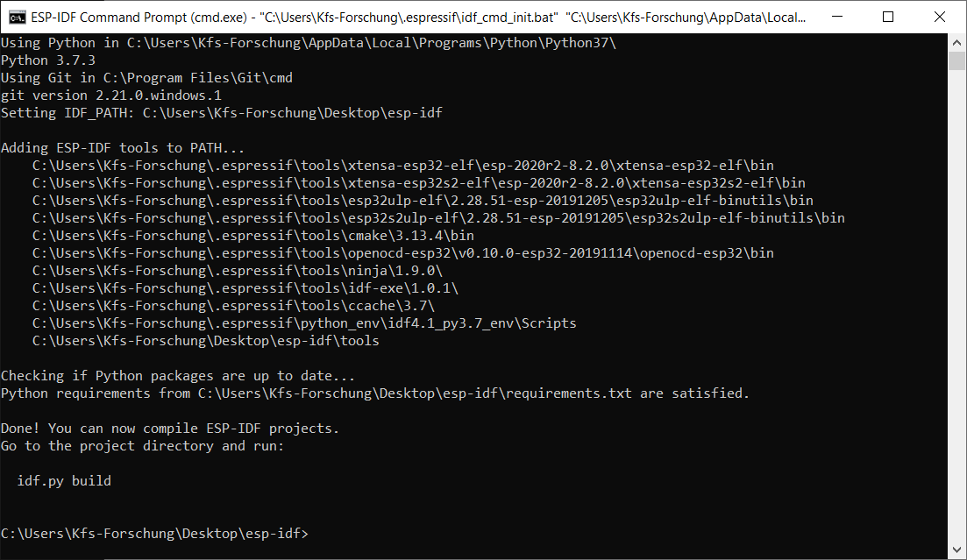
Task: Click the scrollbar up arrow
Action: pyautogui.click(x=956, y=41)
